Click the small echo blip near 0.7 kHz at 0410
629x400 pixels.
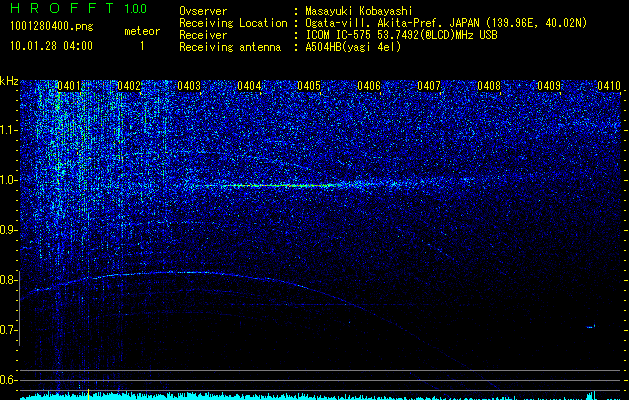coord(590,327)
